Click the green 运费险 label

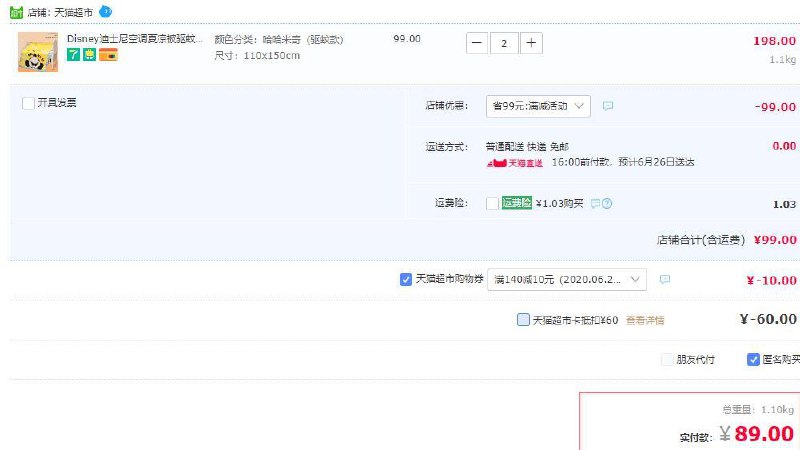(x=516, y=203)
